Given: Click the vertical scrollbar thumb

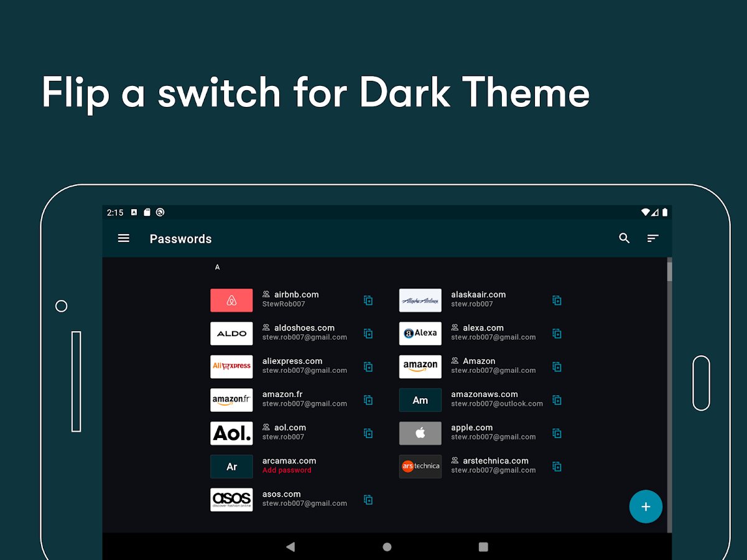Looking at the screenshot, I should point(669,271).
